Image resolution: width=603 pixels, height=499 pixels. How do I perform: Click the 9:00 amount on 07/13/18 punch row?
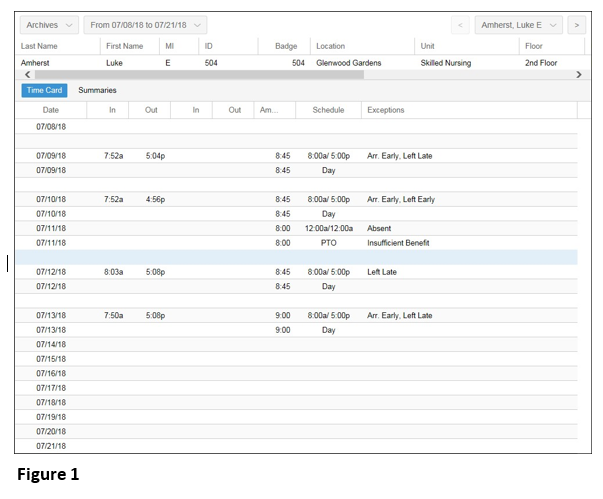(x=283, y=315)
